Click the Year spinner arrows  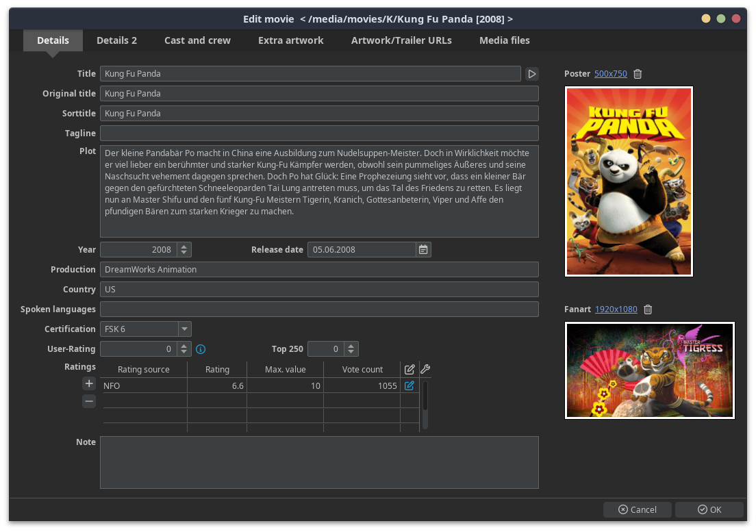[x=184, y=250]
